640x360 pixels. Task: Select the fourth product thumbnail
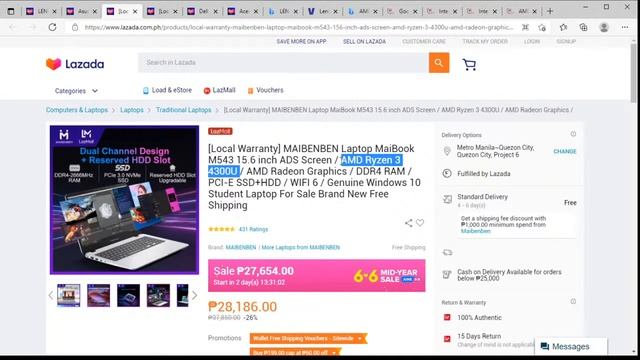(158, 295)
